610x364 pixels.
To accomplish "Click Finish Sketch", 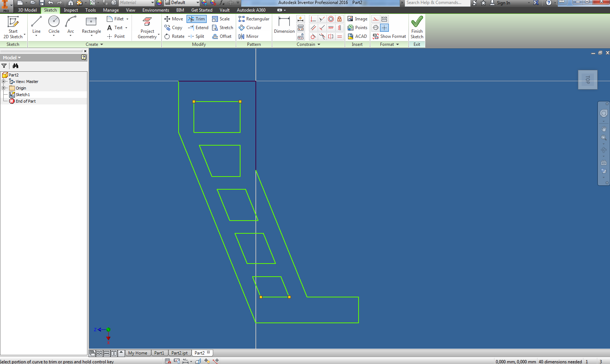I will click(417, 27).
